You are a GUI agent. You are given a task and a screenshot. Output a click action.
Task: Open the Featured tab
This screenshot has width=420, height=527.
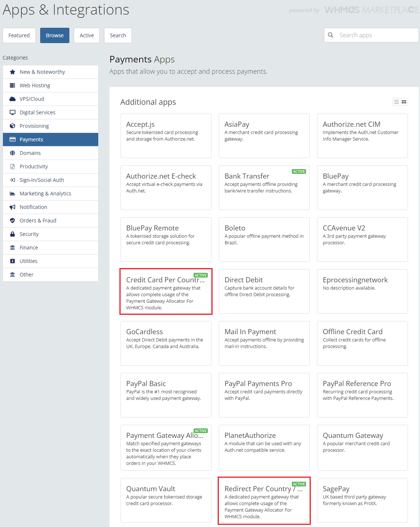pyautogui.click(x=19, y=35)
